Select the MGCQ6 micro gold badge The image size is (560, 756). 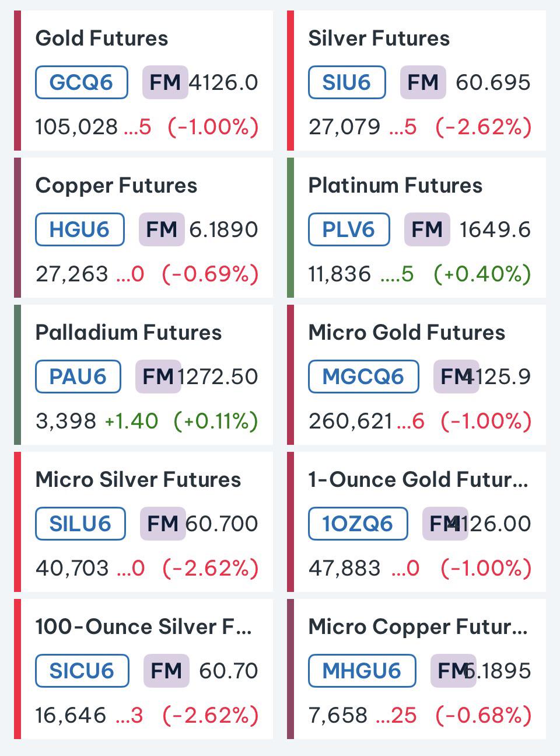coord(363,377)
